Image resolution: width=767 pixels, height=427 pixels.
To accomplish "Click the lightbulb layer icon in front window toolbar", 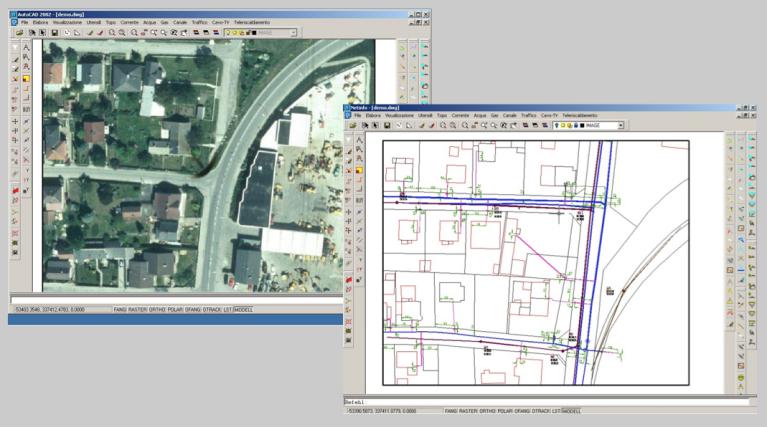I will click(556, 126).
